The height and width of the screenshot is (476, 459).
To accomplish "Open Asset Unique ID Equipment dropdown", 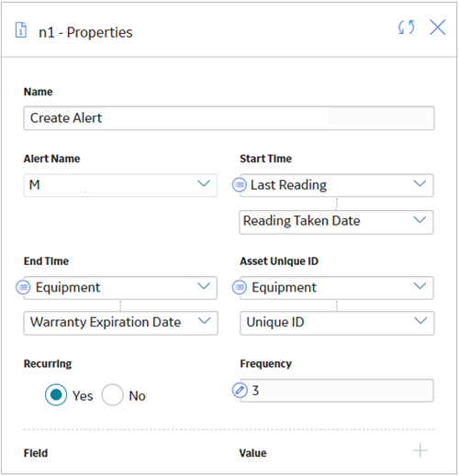I will coord(337,288).
